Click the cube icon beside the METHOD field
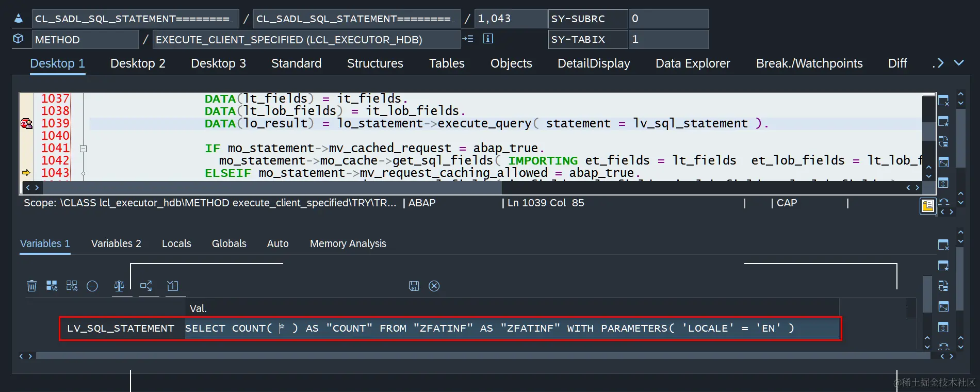The width and height of the screenshot is (980, 392). coord(18,39)
